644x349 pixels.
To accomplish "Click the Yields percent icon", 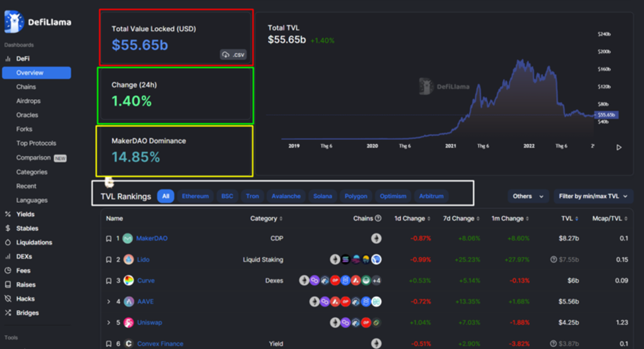I will 8,214.
